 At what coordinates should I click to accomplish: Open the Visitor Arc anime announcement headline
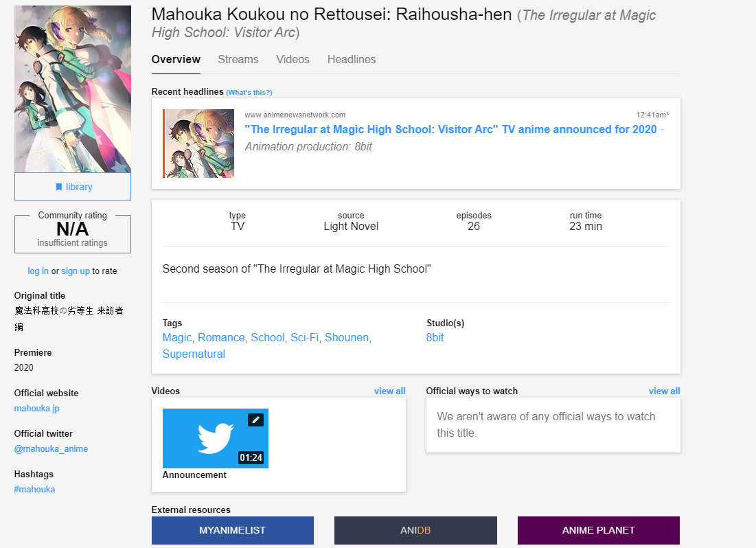click(450, 130)
